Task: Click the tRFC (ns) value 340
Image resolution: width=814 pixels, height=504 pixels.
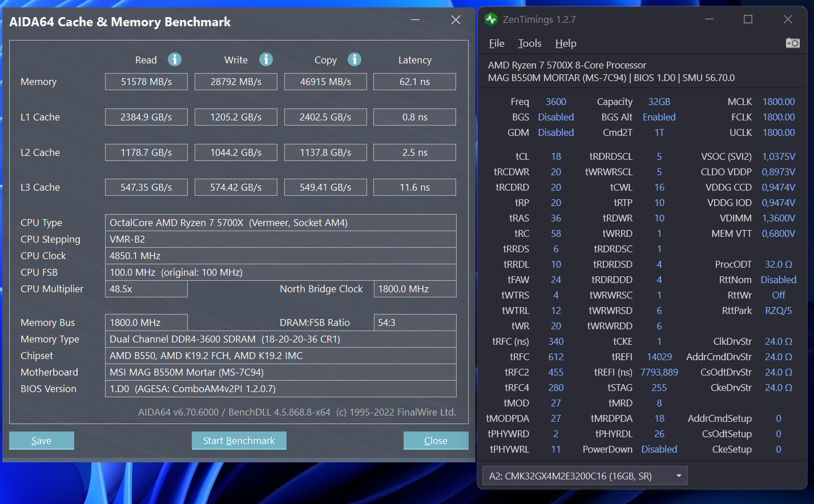Action: (x=556, y=341)
